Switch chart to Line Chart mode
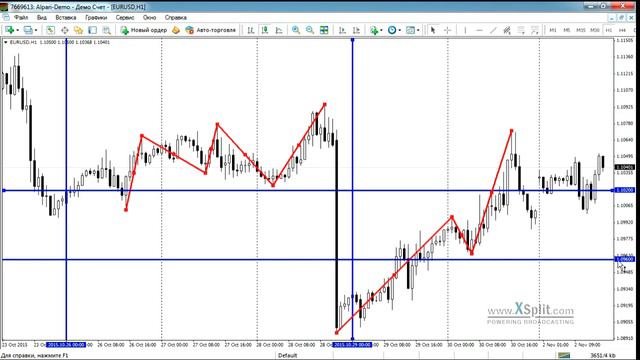The image size is (640, 360). [x=279, y=30]
